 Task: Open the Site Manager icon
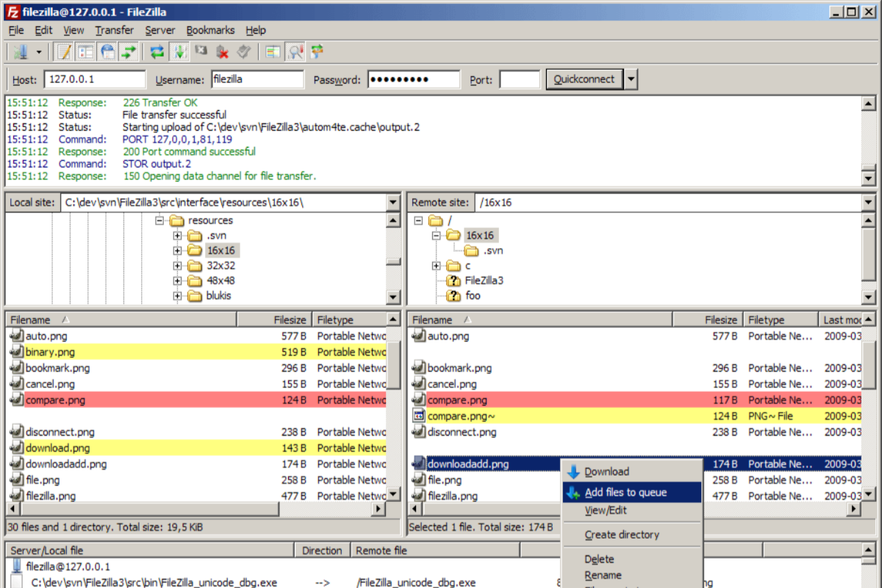coord(21,52)
